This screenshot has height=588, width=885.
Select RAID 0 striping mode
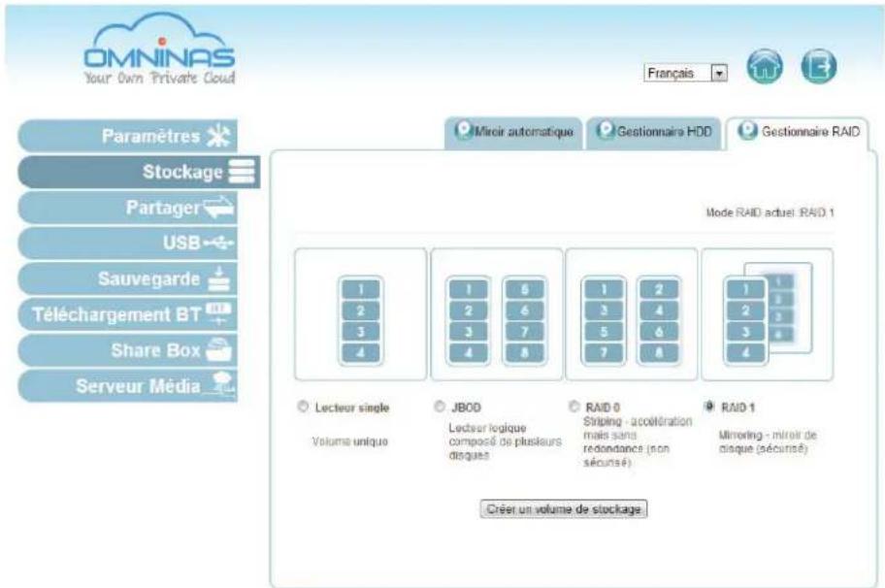click(x=576, y=408)
